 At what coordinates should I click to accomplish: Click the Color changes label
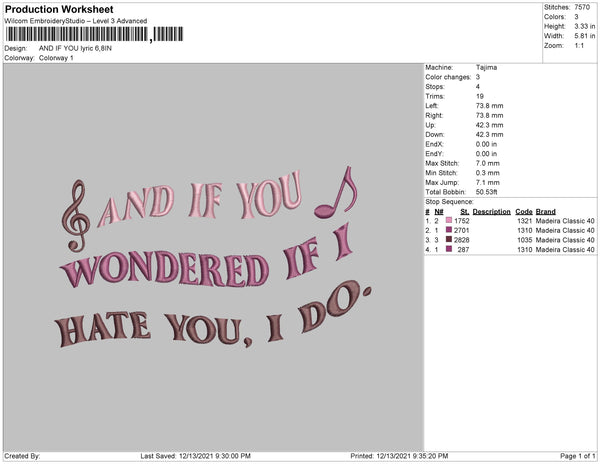[x=448, y=77]
